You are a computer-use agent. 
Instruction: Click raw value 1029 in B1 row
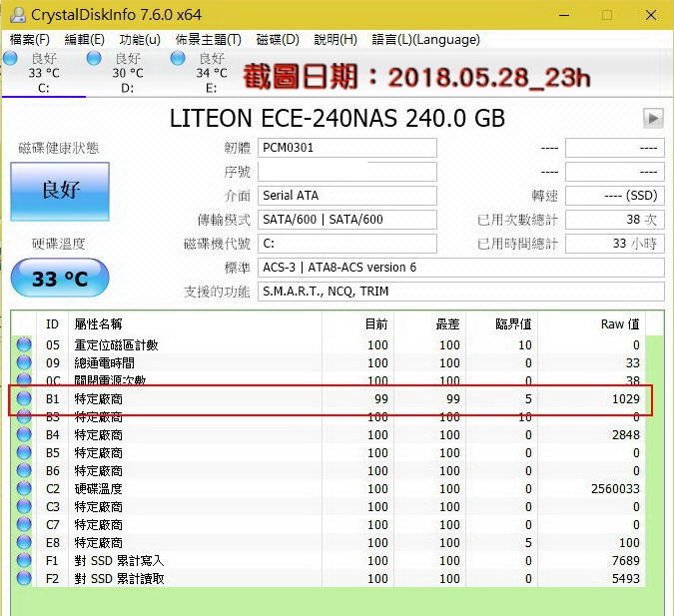(x=626, y=399)
